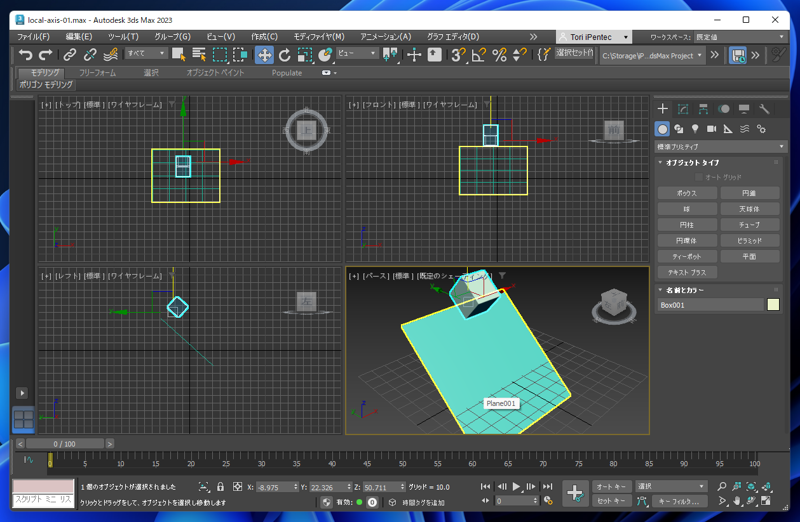The image size is (800, 522).
Task: Click the Redo arrow in the main toolbar
Action: (46, 55)
